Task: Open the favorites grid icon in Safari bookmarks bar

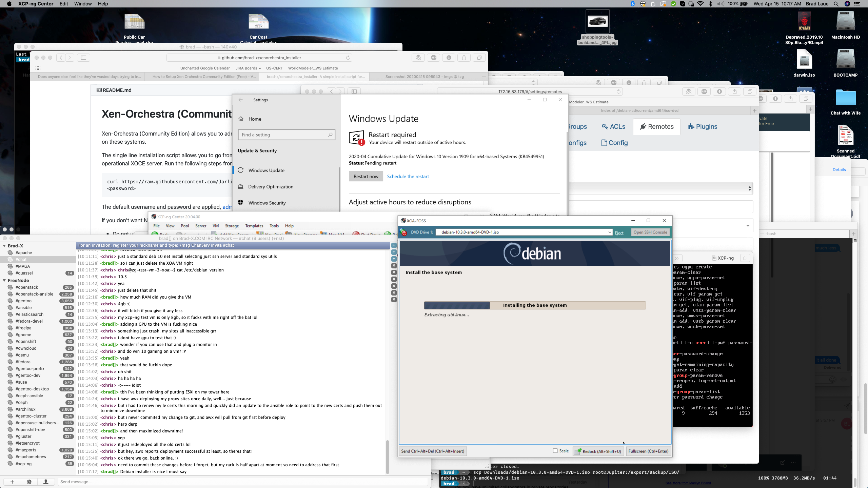Action: pyautogui.click(x=38, y=68)
